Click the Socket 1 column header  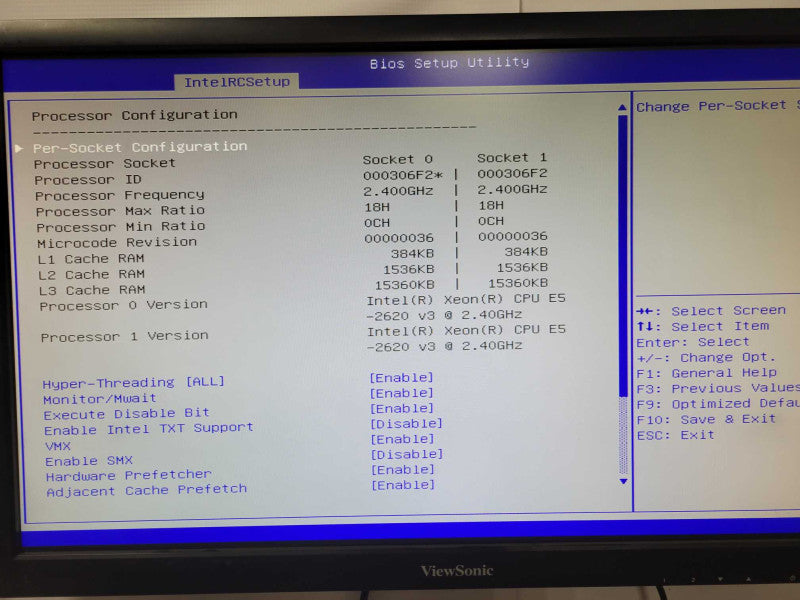click(512, 158)
